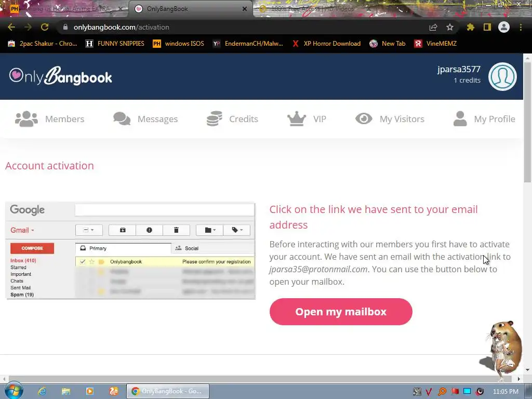Open Windows Explorer folder on taskbar
Viewport: 532px width, 399px height.
pos(66,391)
